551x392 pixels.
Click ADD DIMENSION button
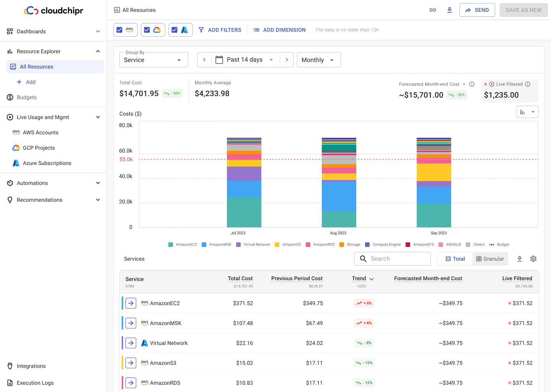[x=280, y=30]
